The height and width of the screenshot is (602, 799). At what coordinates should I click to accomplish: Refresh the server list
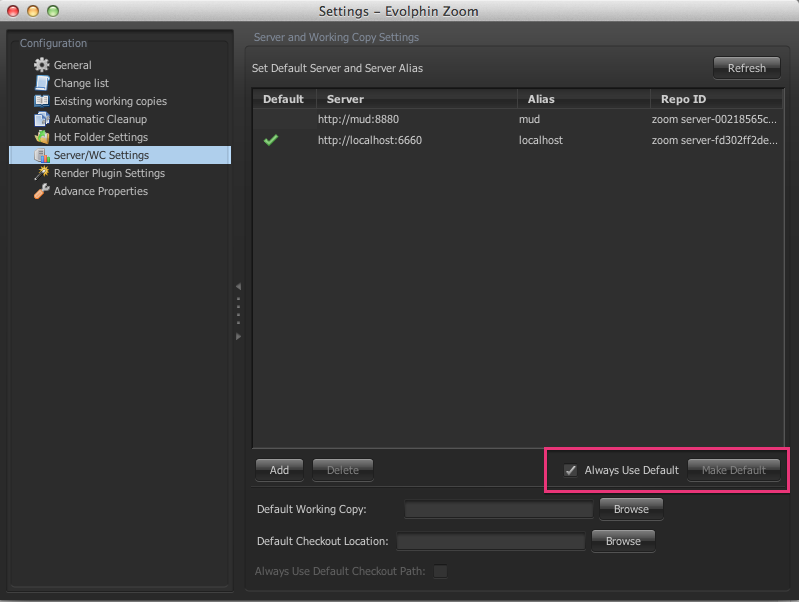(x=747, y=68)
